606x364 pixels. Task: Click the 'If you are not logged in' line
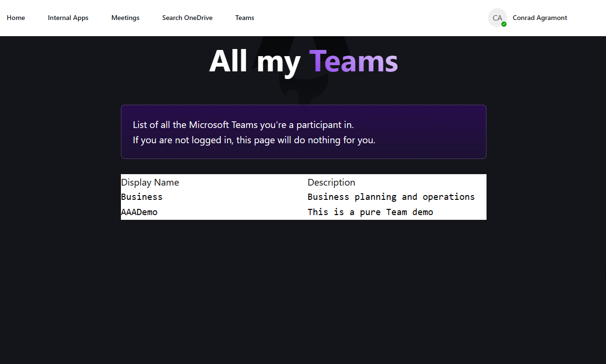coord(254,140)
